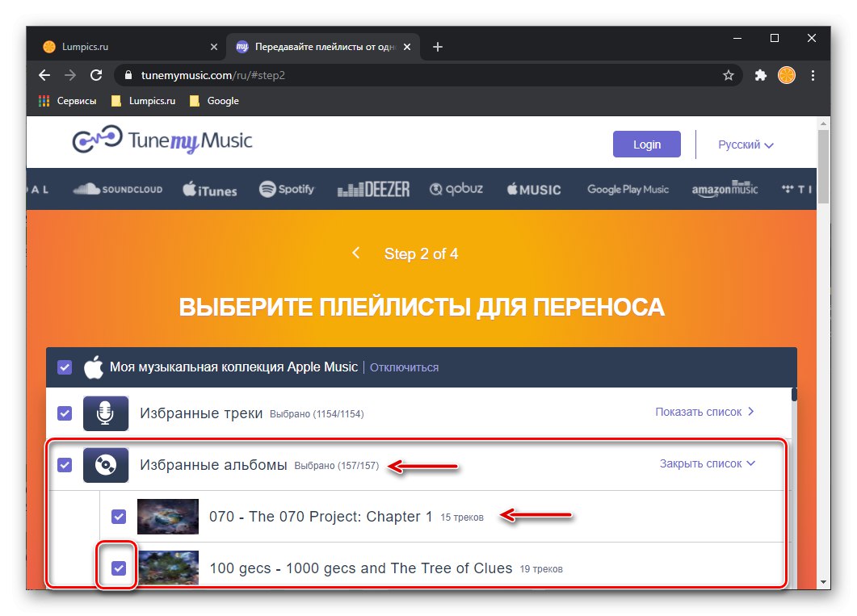Open the Сервисы apps grid bookmark
857x616 pixels.
pyautogui.click(x=67, y=101)
